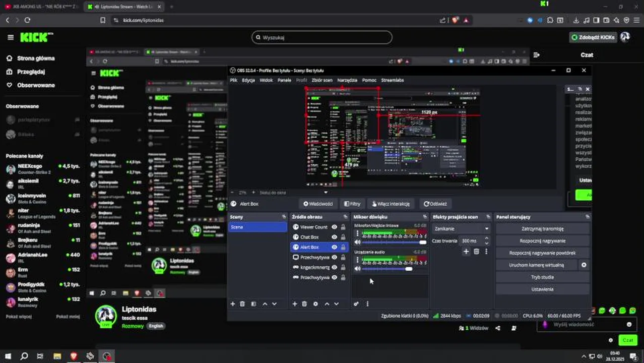644x363 pixels.
Task: Open advanced audio properties gears icon in Mikser dźwięku
Action: point(356,304)
